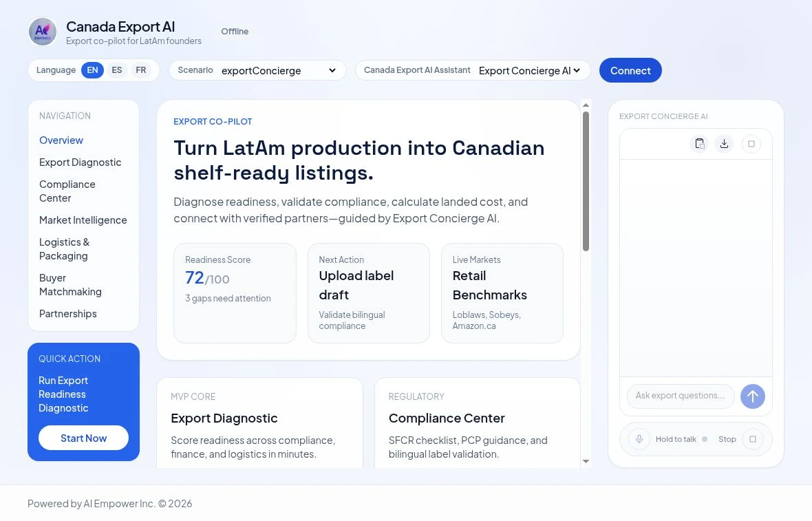Open the Readiness Score 72/100 card
The width and height of the screenshot is (812, 521).
click(x=235, y=293)
